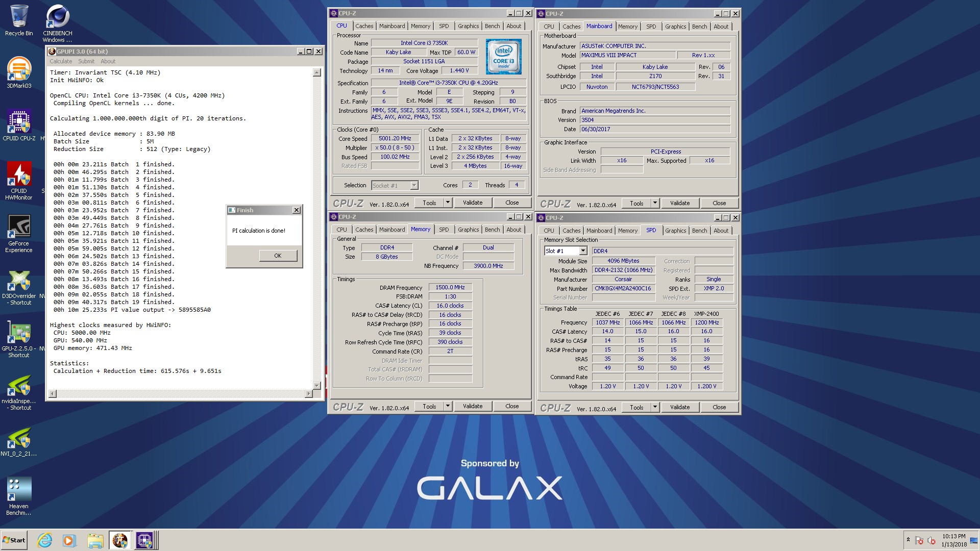Viewport: 980px width, 551px height.
Task: Open NVI_0_2_21 desktop icon
Action: pyautogui.click(x=19, y=442)
